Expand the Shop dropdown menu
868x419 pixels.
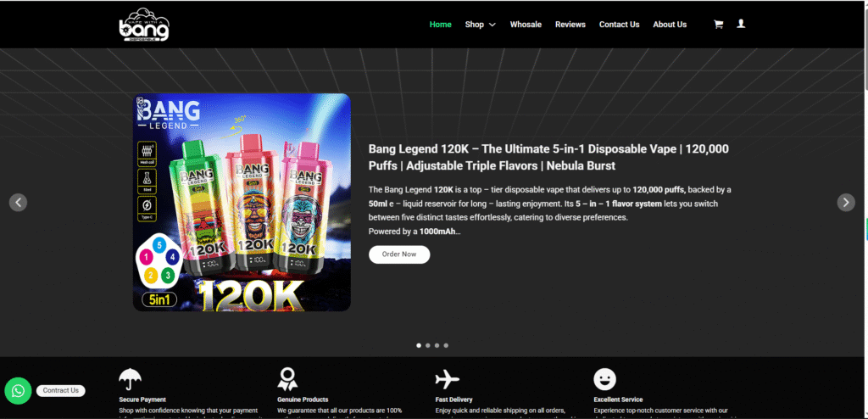pos(480,25)
